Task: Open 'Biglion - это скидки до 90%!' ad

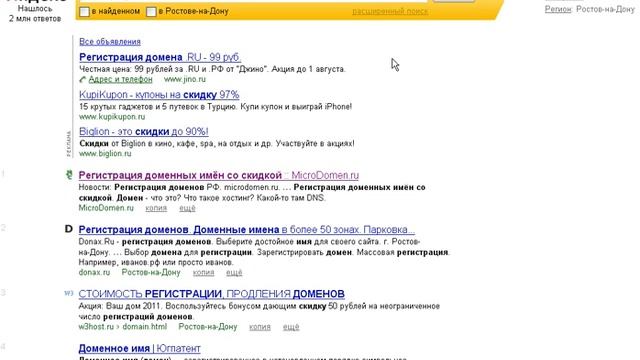Action: (144, 131)
